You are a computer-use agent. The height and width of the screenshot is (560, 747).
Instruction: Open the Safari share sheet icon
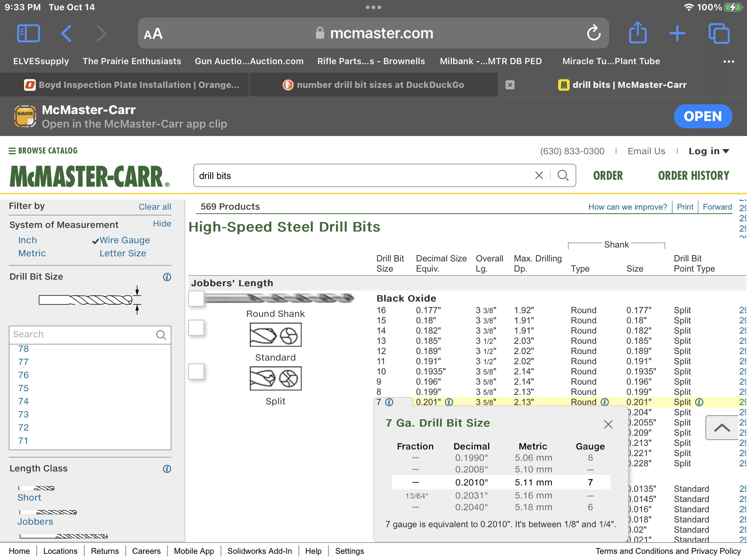click(638, 34)
